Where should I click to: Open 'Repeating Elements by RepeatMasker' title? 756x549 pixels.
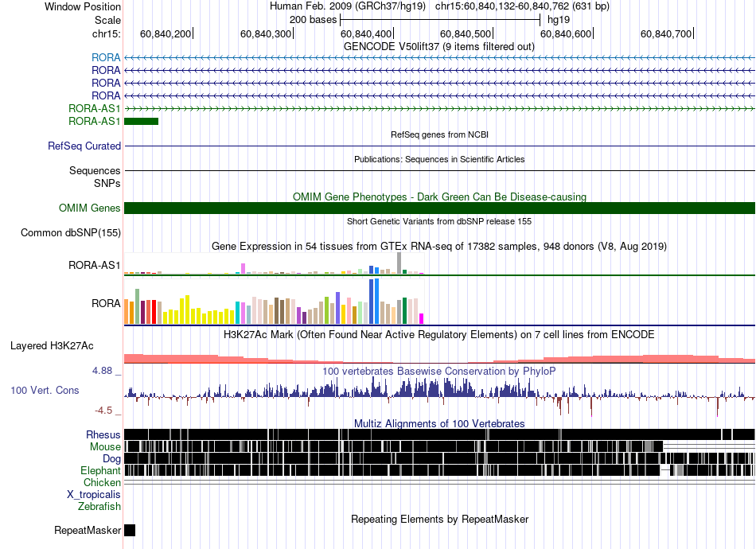click(x=439, y=519)
